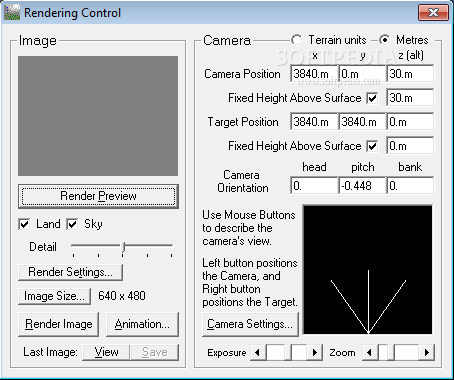Viewport: 454px width, 380px height.
Task: Click the Exposure left arrow
Action: (257, 352)
